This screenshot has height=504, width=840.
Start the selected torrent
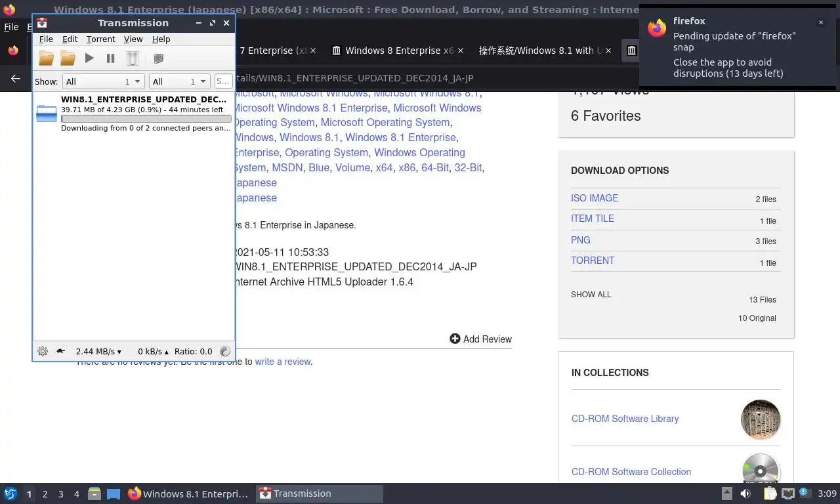tap(89, 58)
